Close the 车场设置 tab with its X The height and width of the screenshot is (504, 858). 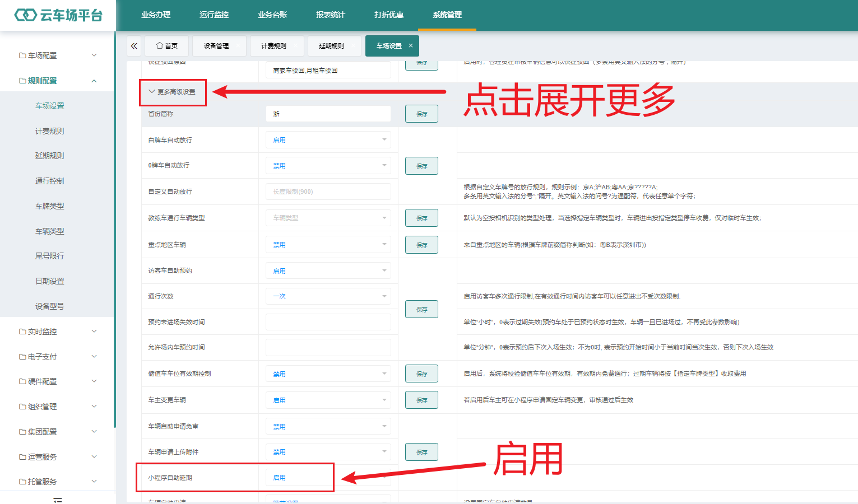[411, 46]
